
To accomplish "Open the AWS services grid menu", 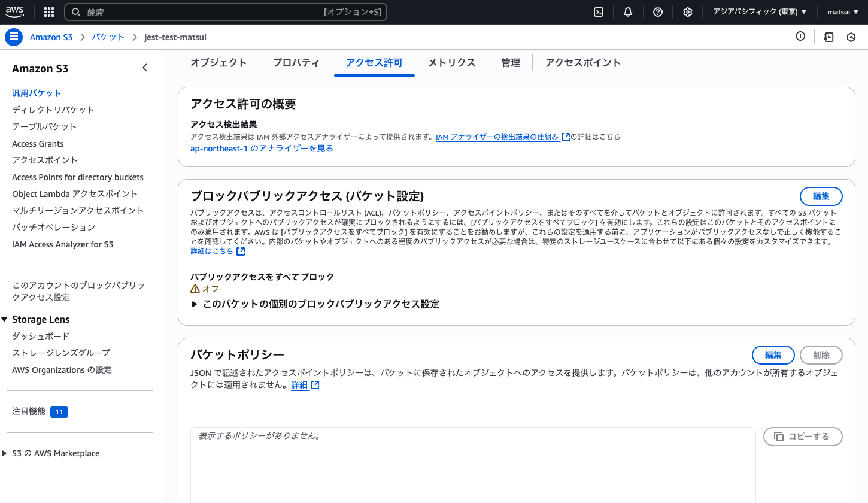I will pos(48,11).
